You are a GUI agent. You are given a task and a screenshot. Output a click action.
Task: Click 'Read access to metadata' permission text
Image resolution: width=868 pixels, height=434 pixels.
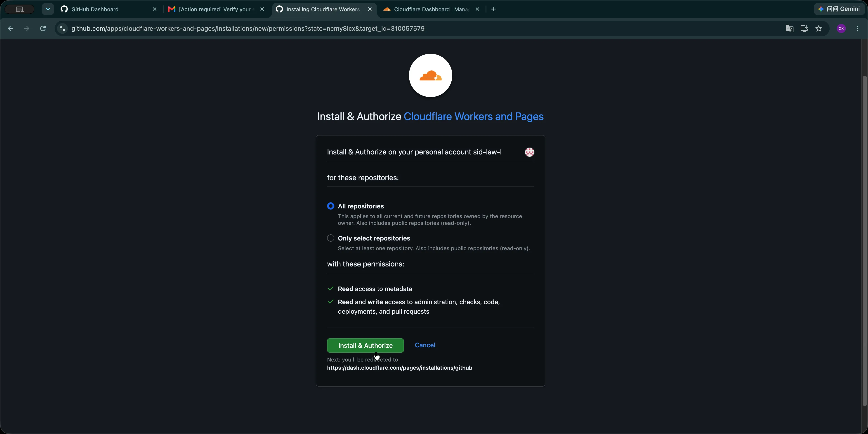(375, 289)
